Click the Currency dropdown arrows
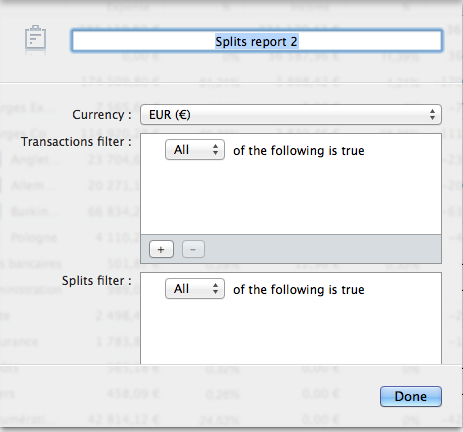The image size is (463, 432). pos(432,115)
